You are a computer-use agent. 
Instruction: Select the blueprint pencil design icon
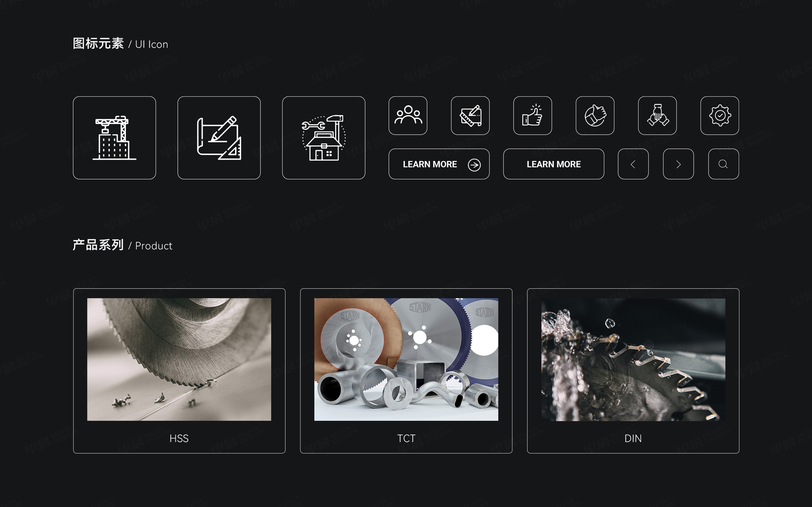(x=219, y=138)
